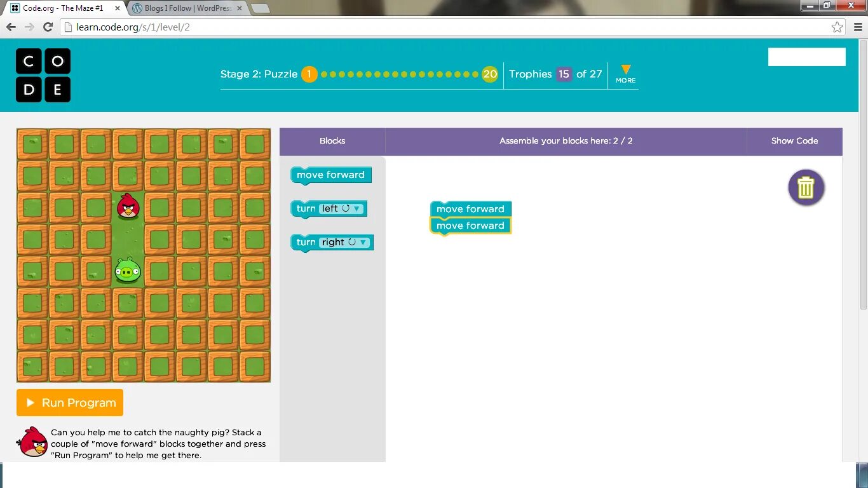
Task: Click the URL address bar
Action: point(445,27)
